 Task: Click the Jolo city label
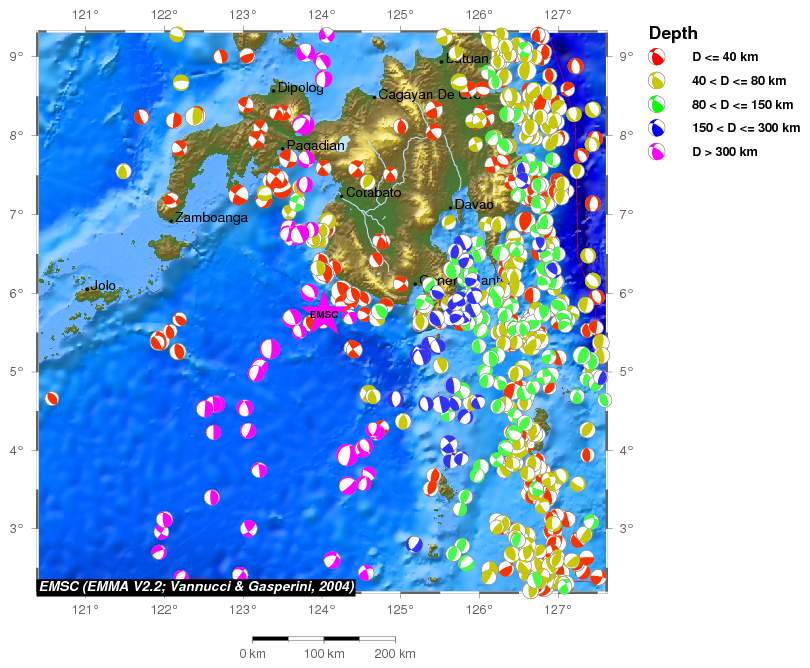103,285
